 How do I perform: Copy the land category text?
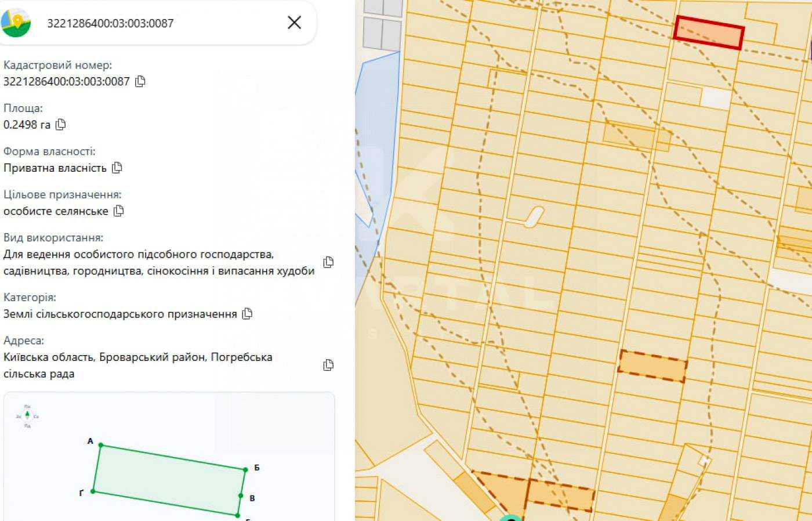247,314
